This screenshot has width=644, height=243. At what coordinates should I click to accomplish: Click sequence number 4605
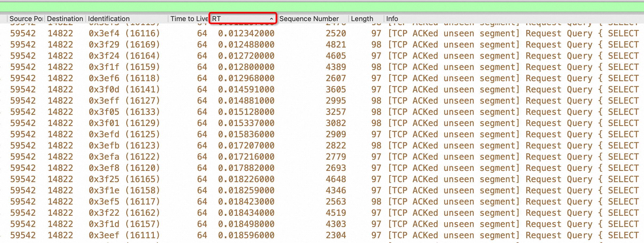336,56
